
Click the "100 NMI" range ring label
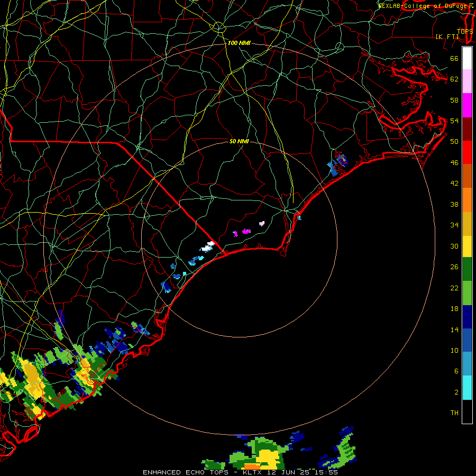coord(239,43)
